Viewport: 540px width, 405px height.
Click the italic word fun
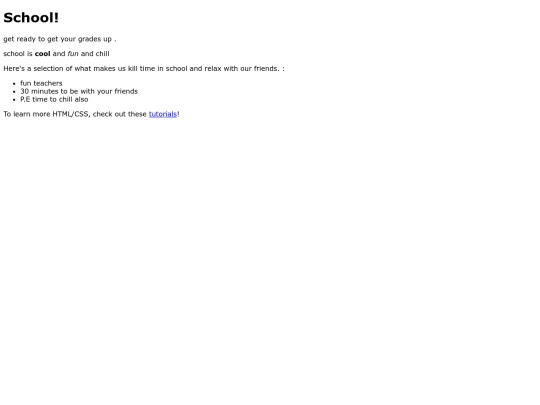[x=73, y=54]
